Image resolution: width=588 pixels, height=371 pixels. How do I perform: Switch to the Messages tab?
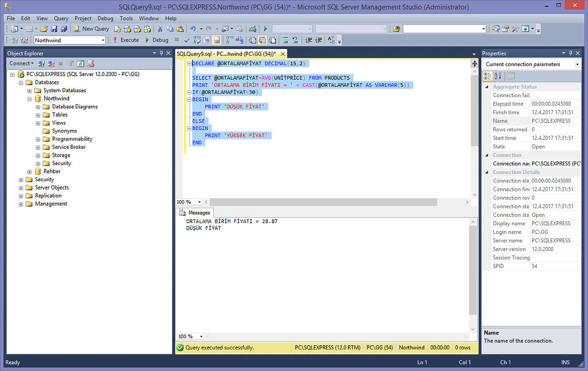195,212
